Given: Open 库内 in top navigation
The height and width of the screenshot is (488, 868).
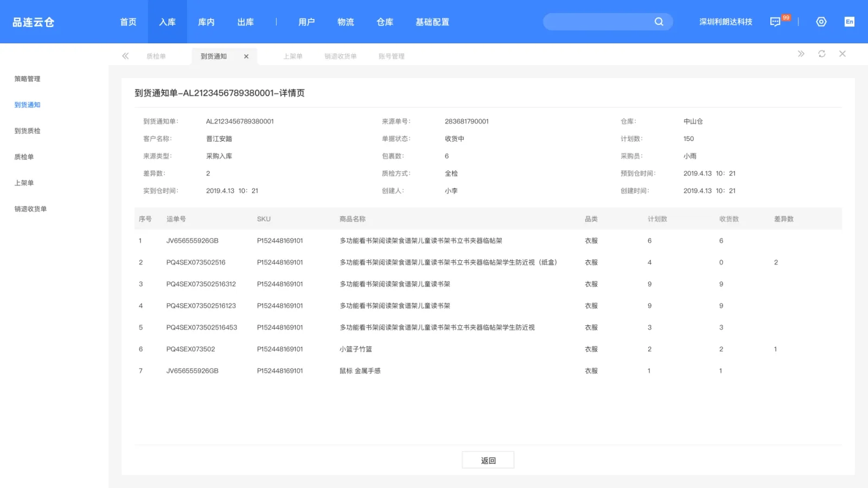Looking at the screenshot, I should [x=207, y=22].
